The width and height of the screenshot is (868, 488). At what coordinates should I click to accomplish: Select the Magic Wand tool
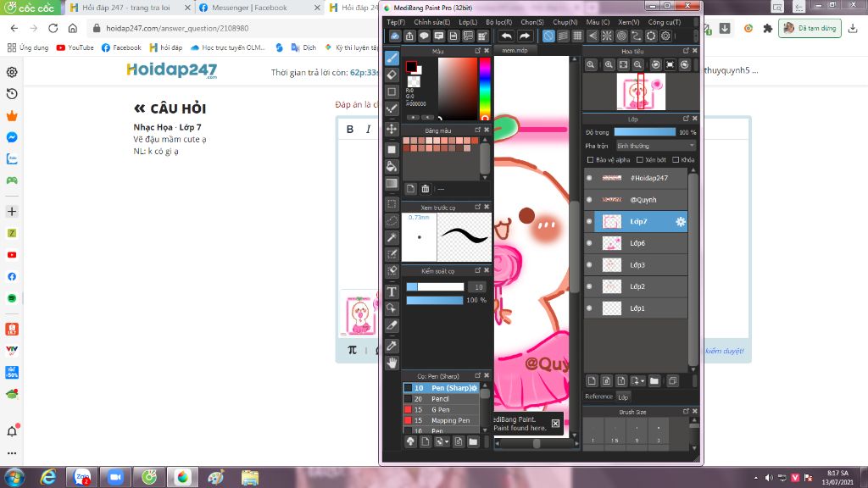click(392, 237)
